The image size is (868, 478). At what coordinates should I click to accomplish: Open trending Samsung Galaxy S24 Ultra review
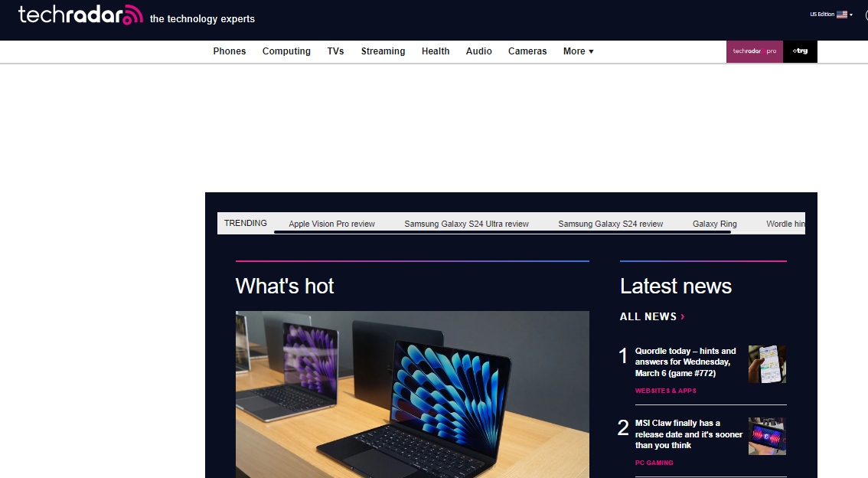[x=466, y=224]
